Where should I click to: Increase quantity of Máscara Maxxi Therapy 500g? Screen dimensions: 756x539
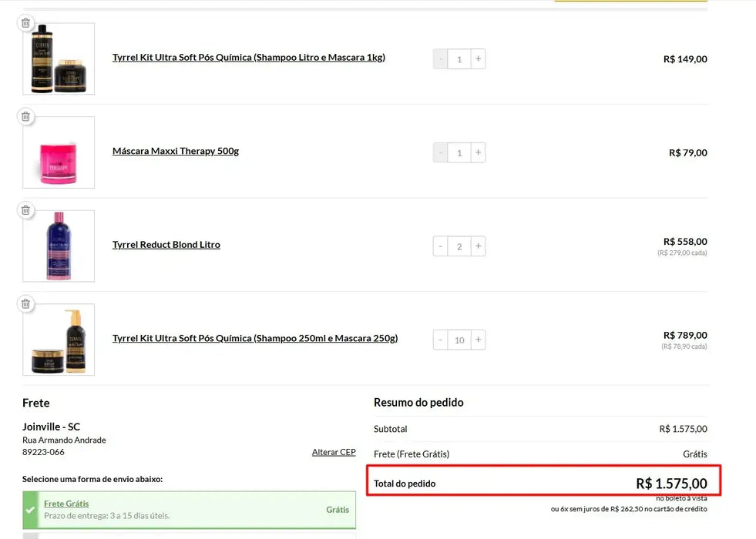478,152
